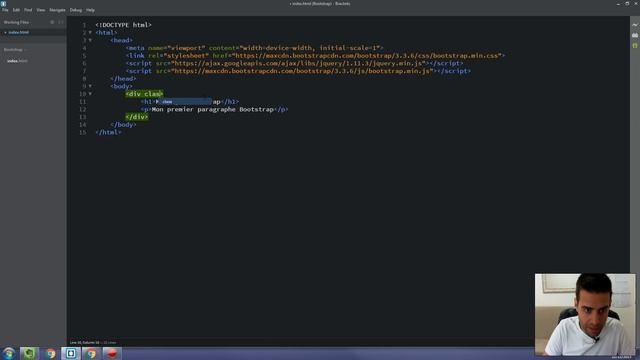Click line number 5 in the gutter
The width and height of the screenshot is (640, 360).
pos(84,56)
